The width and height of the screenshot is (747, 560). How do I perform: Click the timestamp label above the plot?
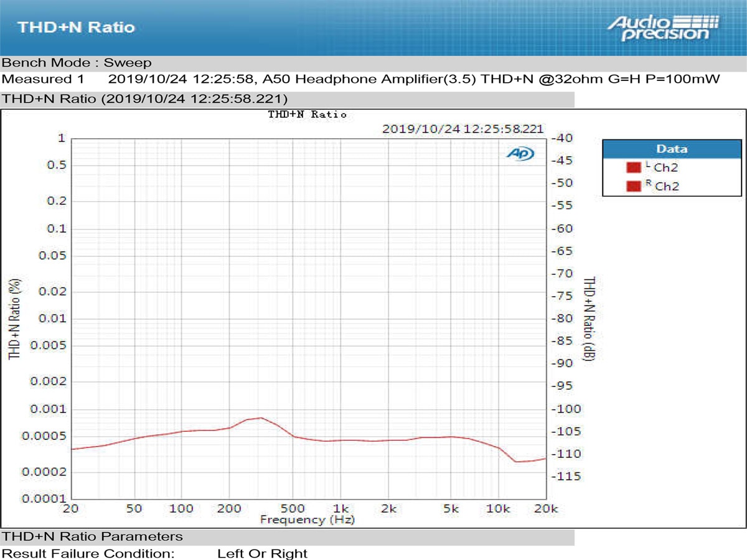464,129
